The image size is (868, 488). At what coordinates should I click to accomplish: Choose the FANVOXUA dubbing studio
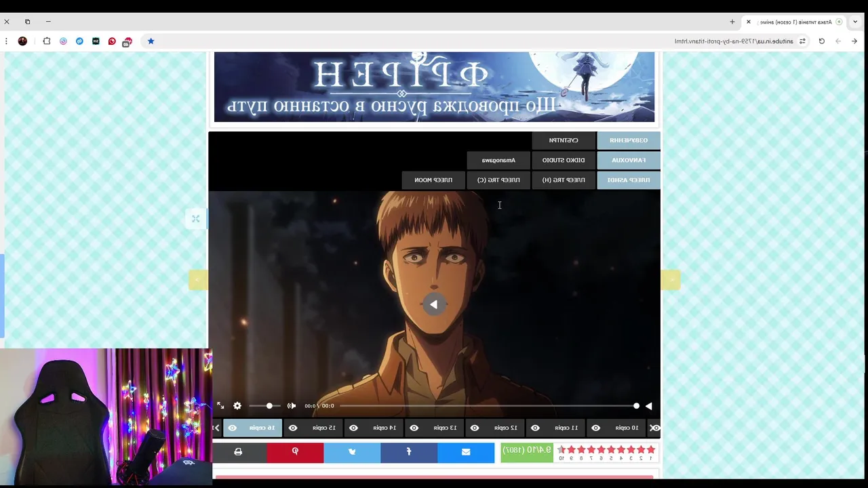pos(629,161)
